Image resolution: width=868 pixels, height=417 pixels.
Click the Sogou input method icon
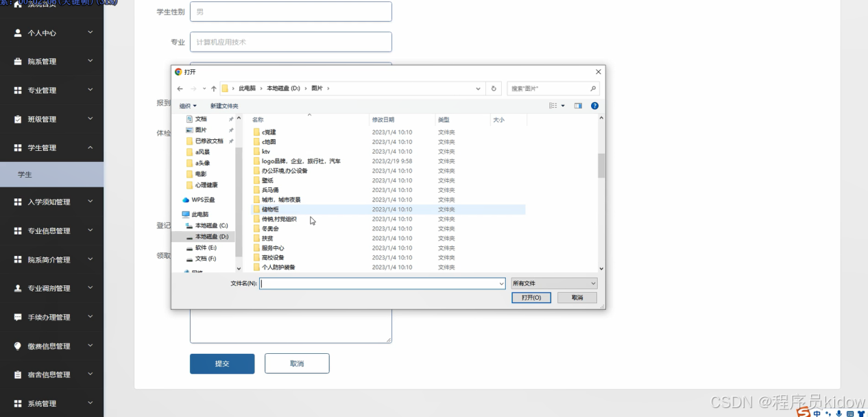[803, 412]
